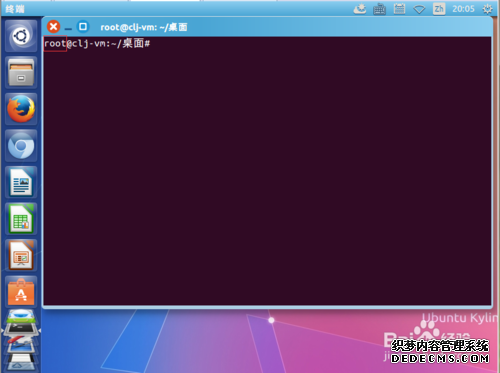Image resolution: width=500 pixels, height=373 pixels.
Task: Minimize the terminal window
Action: click(x=68, y=28)
